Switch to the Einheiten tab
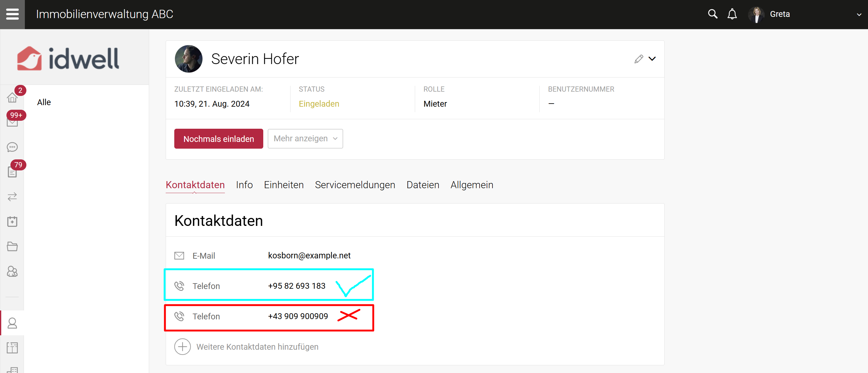The width and height of the screenshot is (868, 373). pos(284,185)
